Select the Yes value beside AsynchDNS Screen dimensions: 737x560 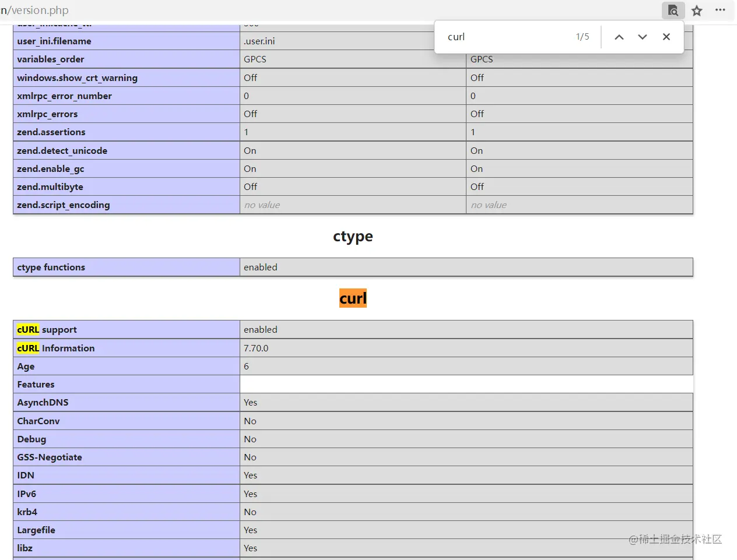250,402
